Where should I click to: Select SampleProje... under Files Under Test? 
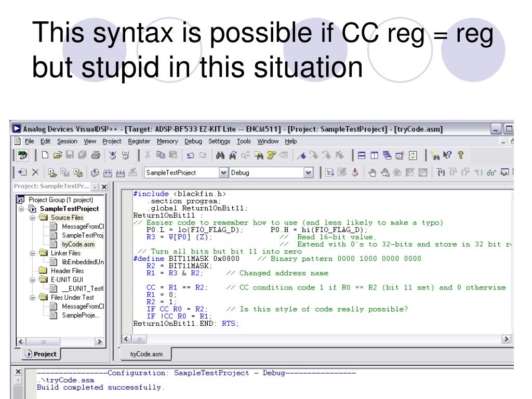pos(81,315)
